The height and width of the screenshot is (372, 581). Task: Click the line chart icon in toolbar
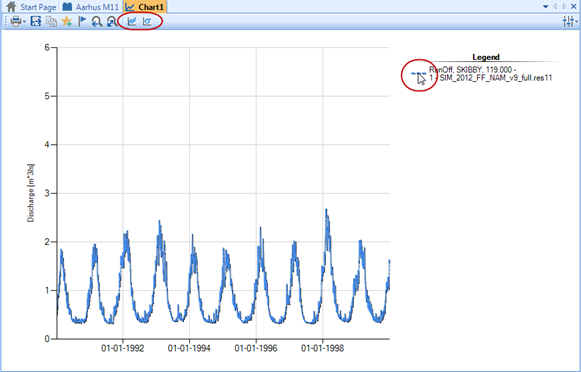132,21
